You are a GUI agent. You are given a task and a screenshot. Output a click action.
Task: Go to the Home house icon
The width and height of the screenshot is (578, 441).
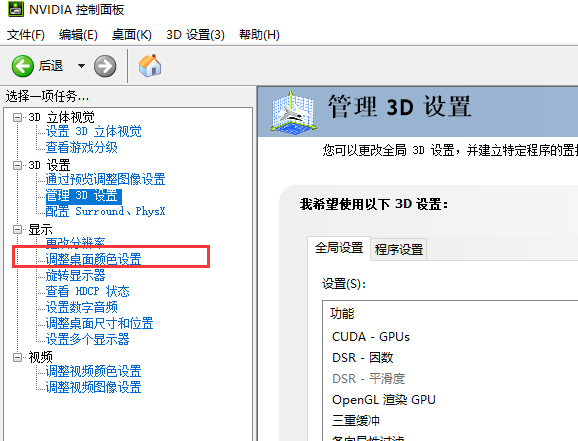[x=150, y=66]
